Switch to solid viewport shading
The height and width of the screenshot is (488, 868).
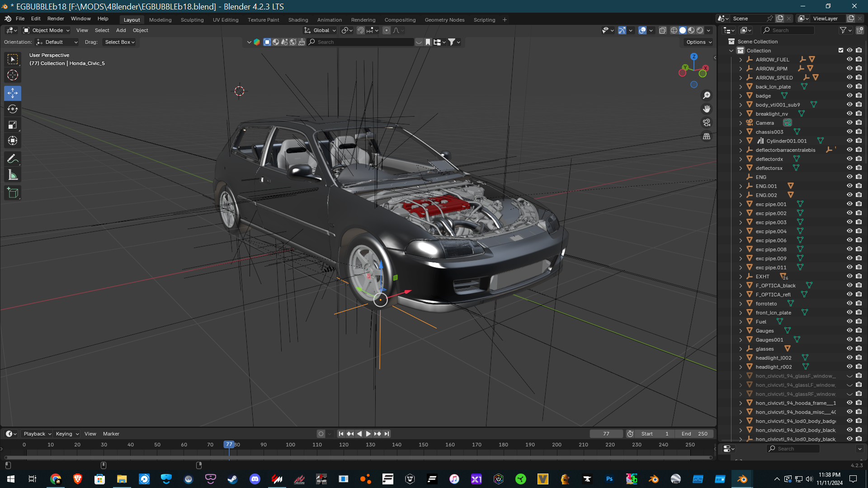pyautogui.click(x=683, y=30)
